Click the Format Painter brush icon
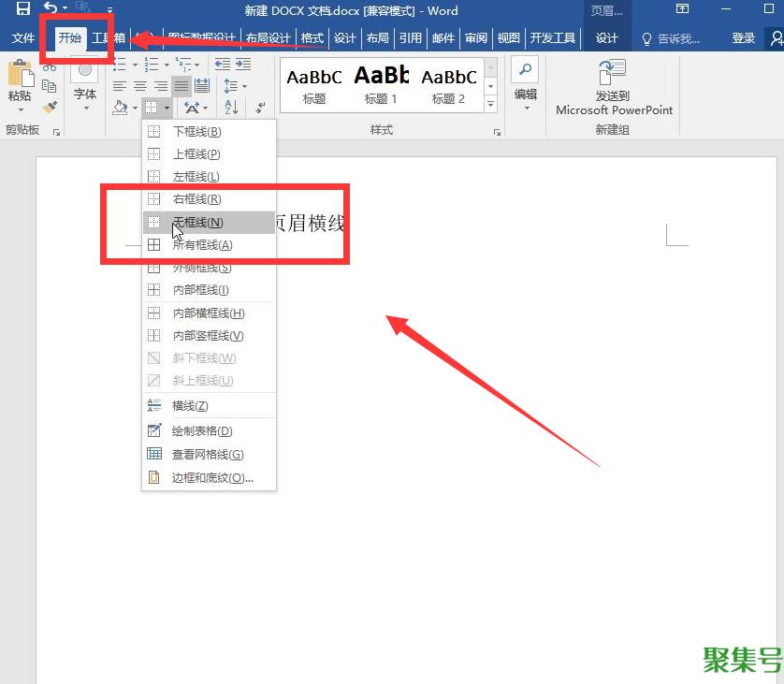 point(50,107)
